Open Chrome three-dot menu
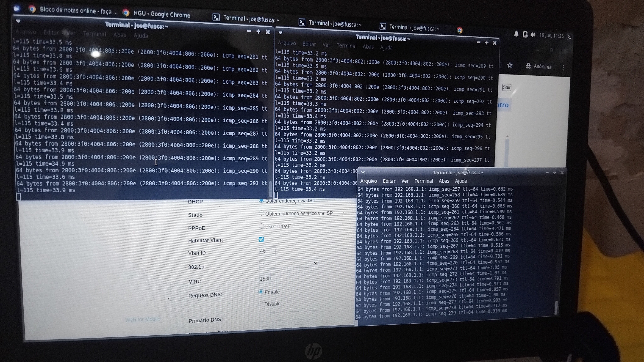 tap(563, 68)
